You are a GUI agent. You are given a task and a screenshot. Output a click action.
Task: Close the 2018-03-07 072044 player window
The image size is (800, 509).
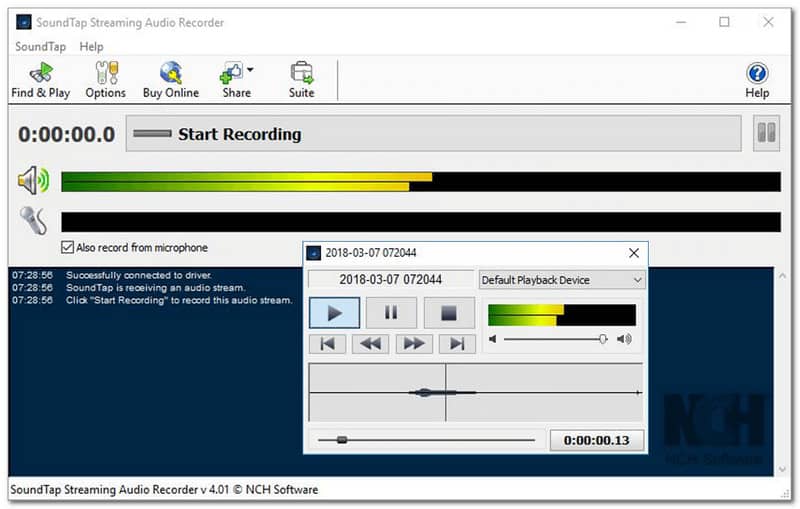coord(634,253)
